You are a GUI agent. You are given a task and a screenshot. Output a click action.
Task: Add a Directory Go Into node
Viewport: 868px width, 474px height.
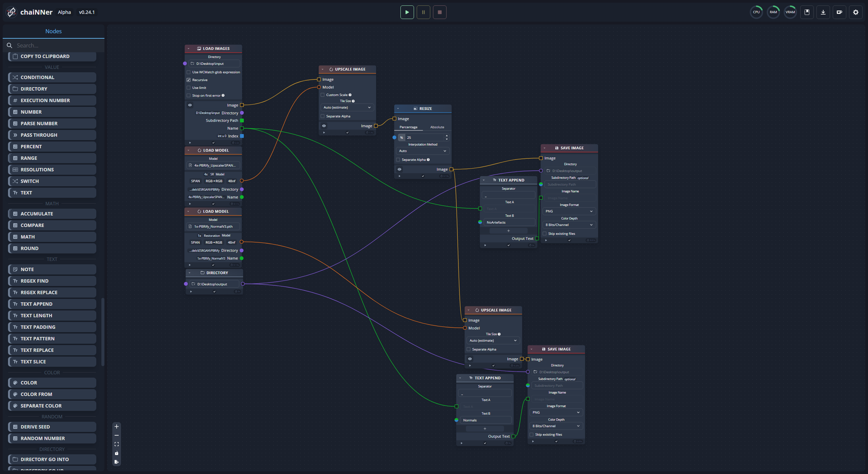point(52,459)
